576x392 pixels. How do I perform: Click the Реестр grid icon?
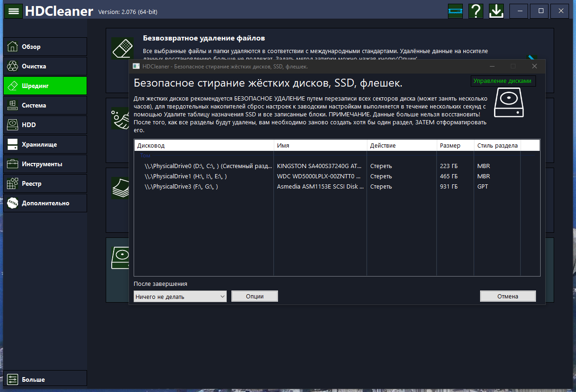[13, 183]
